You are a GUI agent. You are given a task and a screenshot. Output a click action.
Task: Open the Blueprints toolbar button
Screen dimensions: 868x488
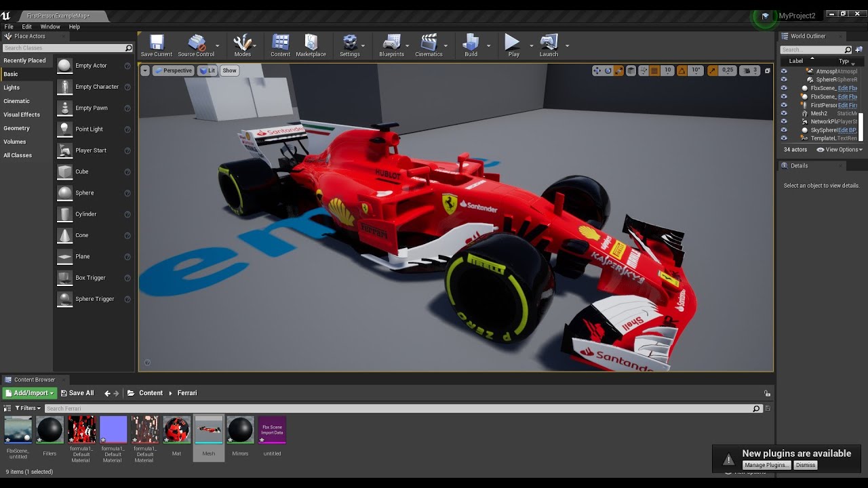[x=391, y=46]
